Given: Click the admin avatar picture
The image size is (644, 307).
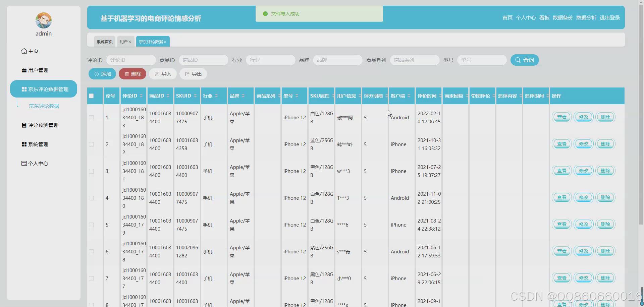Looking at the screenshot, I should tap(44, 20).
